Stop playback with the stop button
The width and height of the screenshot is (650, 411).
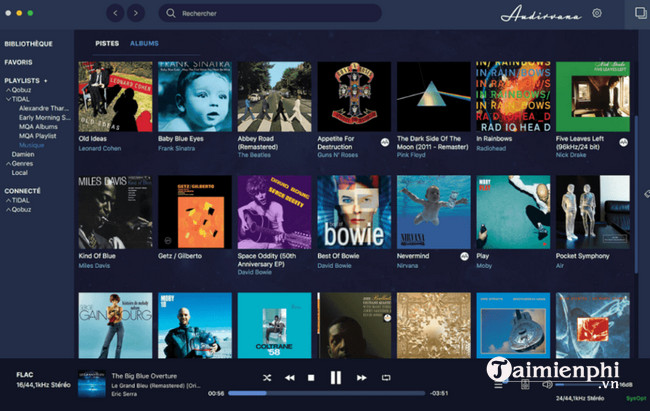[x=311, y=378]
